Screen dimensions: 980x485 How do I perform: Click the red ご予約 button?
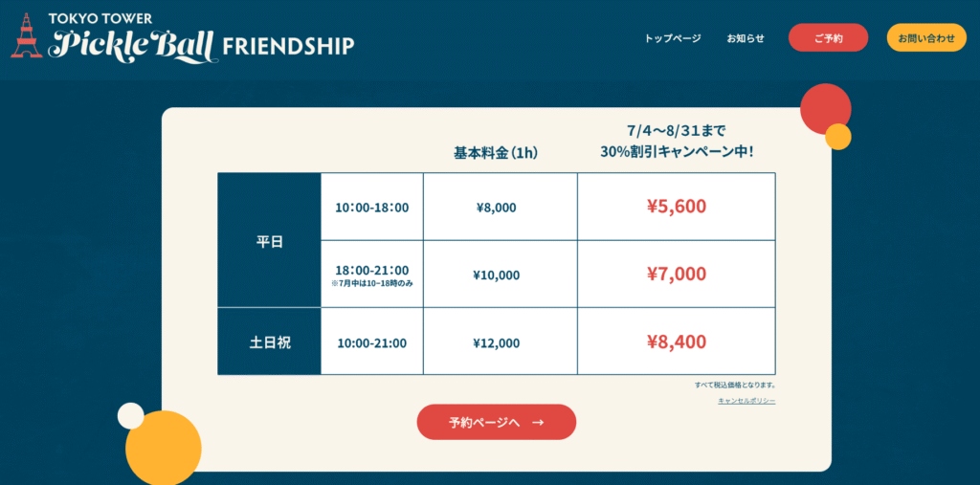tap(828, 37)
